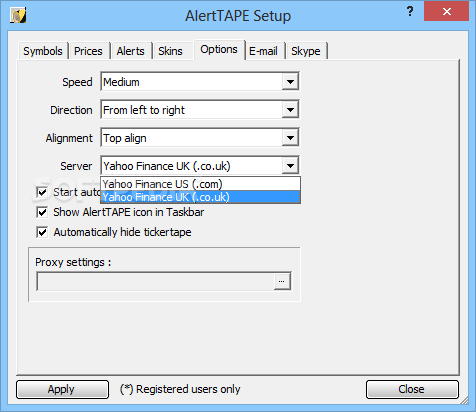Open the Direction dropdown arrow
This screenshot has height=412, width=476.
(x=290, y=110)
